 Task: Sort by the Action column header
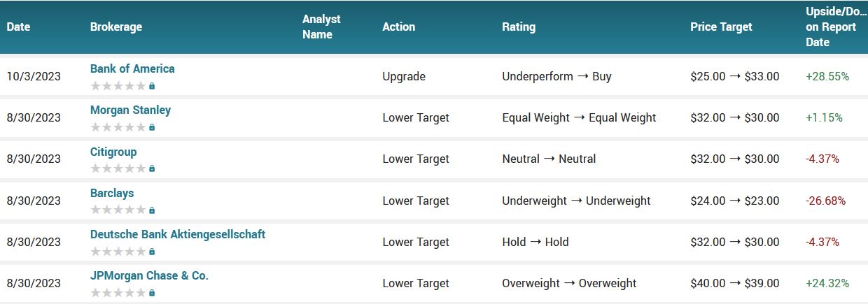point(399,27)
